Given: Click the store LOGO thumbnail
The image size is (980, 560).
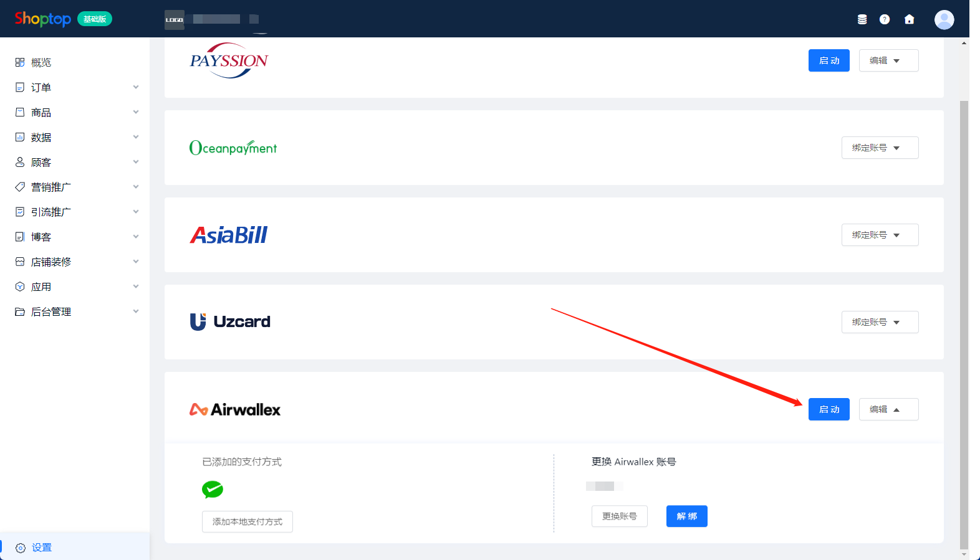Looking at the screenshot, I should point(175,19).
